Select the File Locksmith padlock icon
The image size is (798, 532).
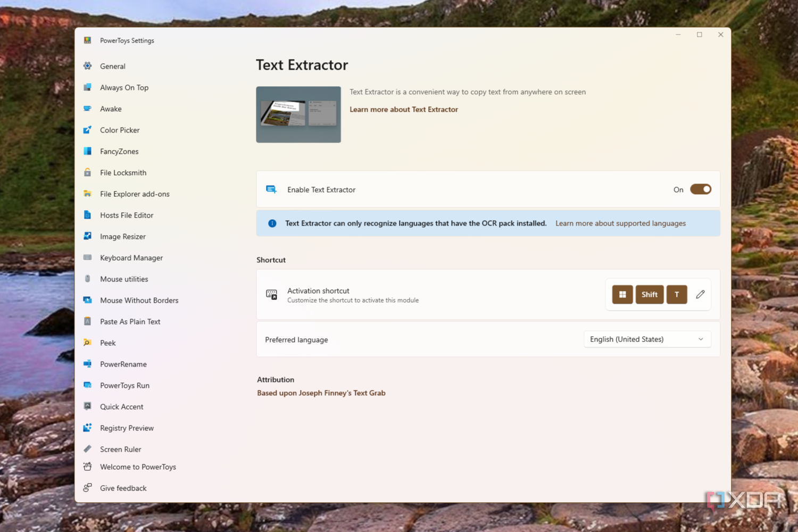coord(88,172)
